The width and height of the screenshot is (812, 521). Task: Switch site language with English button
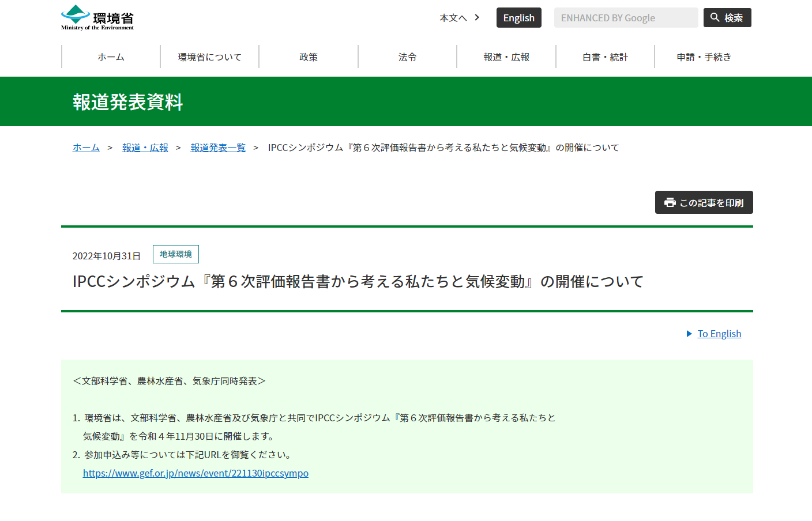coord(518,18)
